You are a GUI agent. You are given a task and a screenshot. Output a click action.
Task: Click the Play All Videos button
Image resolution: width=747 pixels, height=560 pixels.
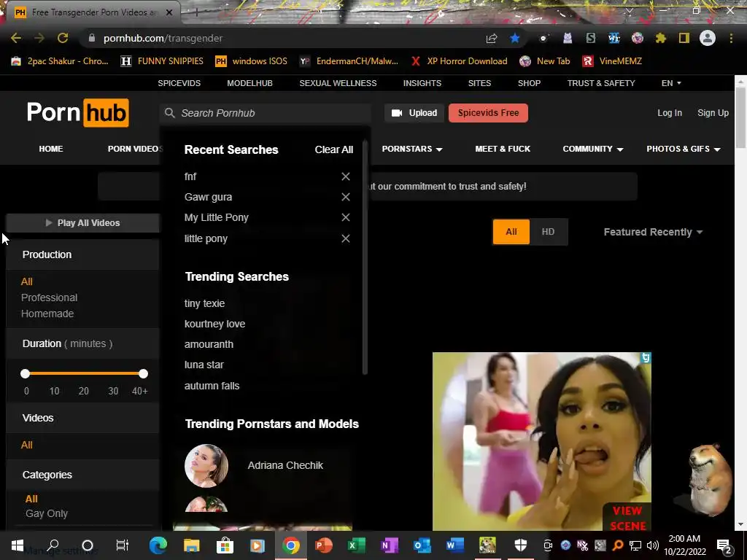(x=83, y=223)
